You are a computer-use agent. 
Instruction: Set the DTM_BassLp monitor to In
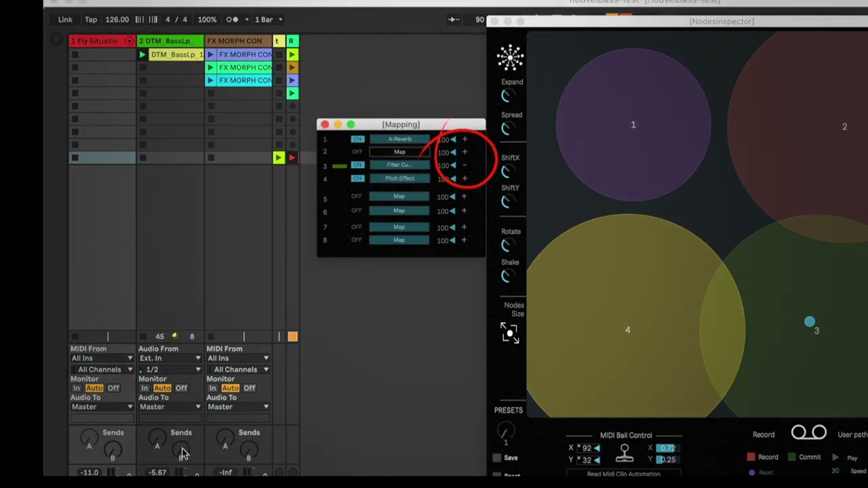(144, 388)
